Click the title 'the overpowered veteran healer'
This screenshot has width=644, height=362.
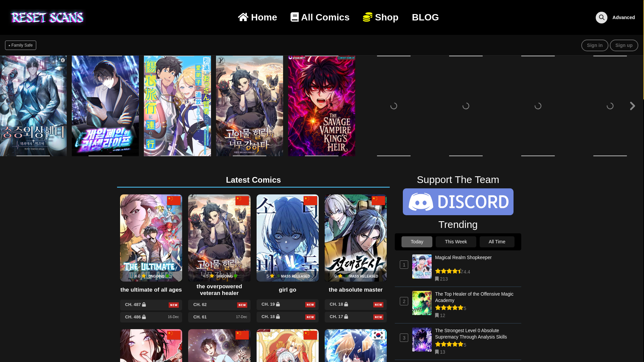pyautogui.click(x=219, y=290)
